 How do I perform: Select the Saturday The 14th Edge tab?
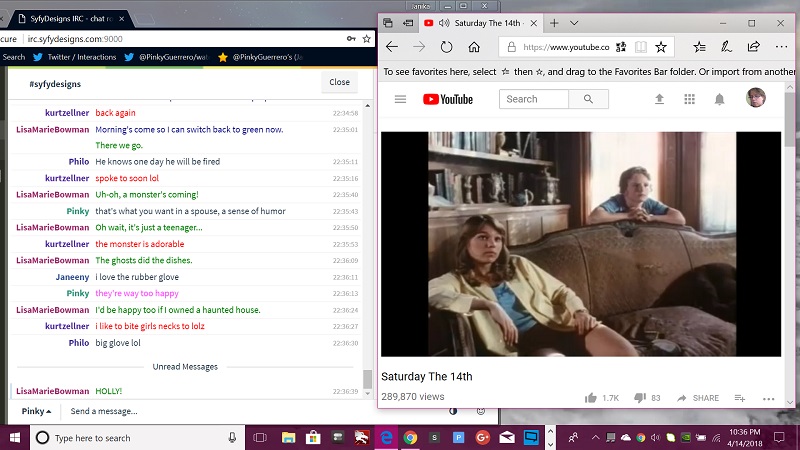pyautogui.click(x=481, y=23)
